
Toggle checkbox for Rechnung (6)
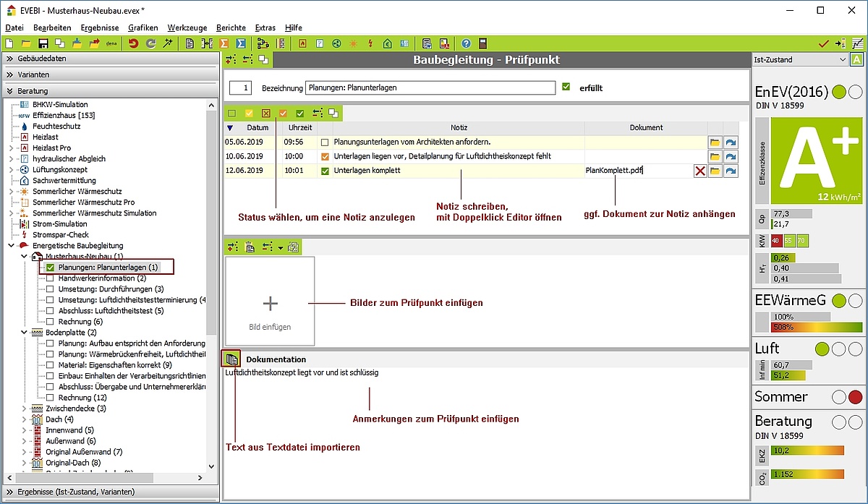tap(51, 321)
